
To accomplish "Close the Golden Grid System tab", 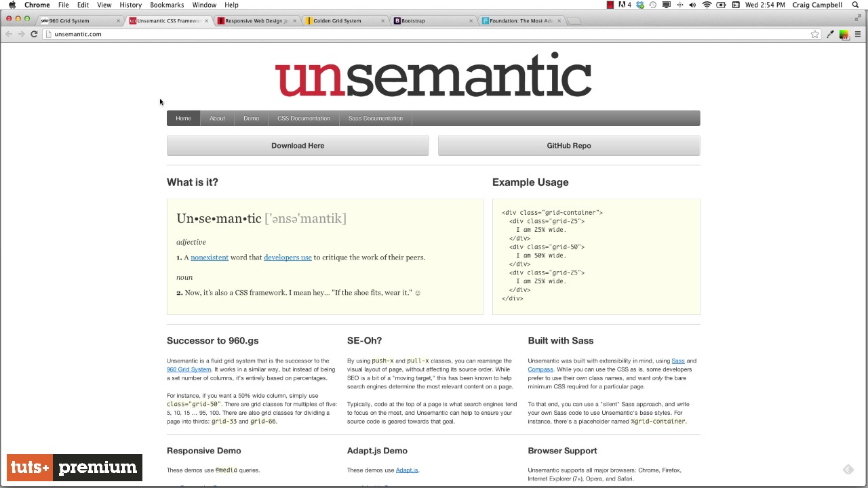I will (x=382, y=21).
